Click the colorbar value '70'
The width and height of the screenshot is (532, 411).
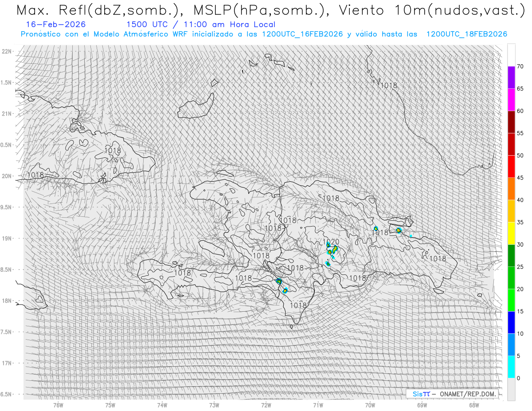pos(520,67)
